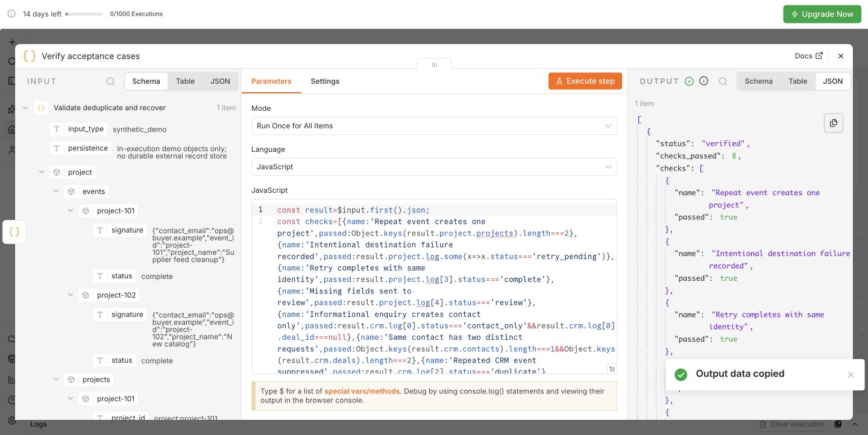Image resolution: width=868 pixels, height=435 pixels.
Task: Click the plus icon in the sidebar
Action: tap(11, 42)
